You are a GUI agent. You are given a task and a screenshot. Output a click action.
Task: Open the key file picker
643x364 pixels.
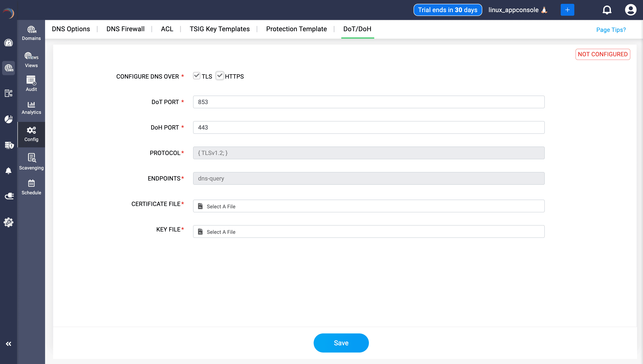pos(368,231)
